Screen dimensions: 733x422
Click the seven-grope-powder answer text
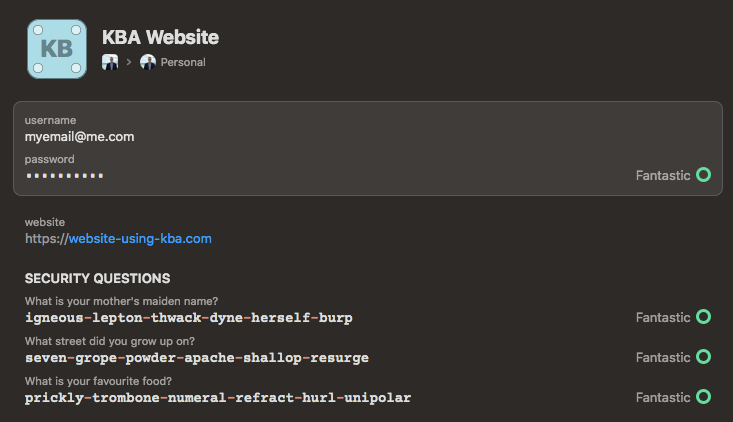tap(197, 358)
